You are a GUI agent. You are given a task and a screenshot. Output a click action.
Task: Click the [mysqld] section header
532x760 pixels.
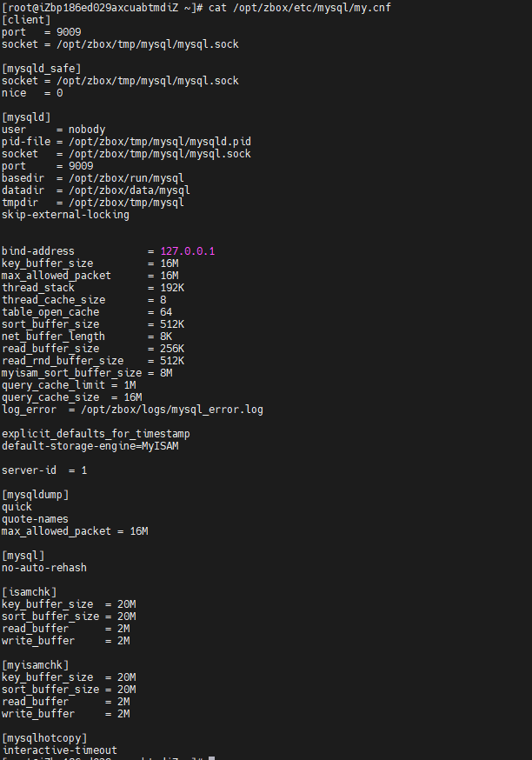tap(26, 117)
